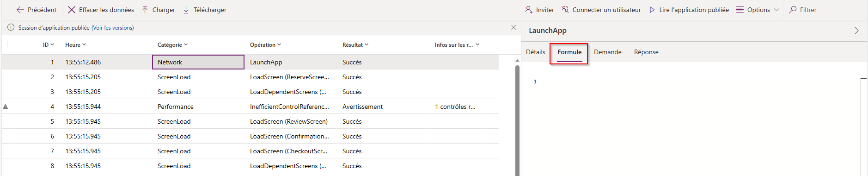The image size is (868, 176).
Task: Click the Précédent back arrow icon
Action: click(20, 10)
